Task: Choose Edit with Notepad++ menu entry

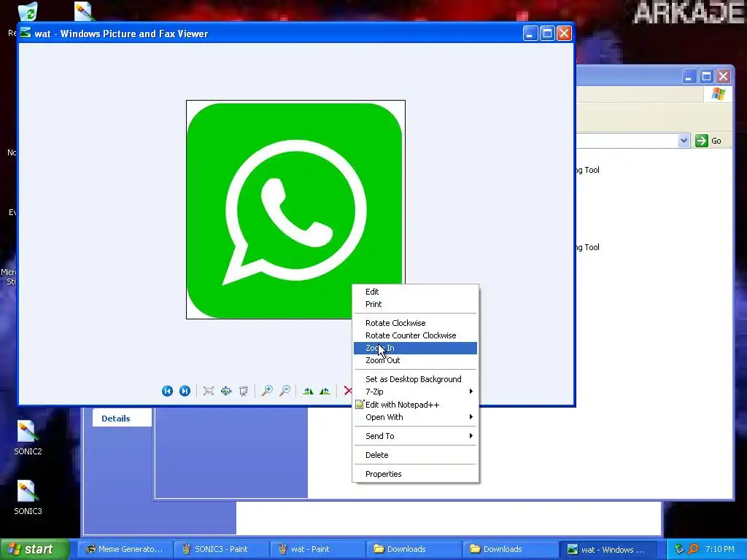Action: tap(415, 404)
